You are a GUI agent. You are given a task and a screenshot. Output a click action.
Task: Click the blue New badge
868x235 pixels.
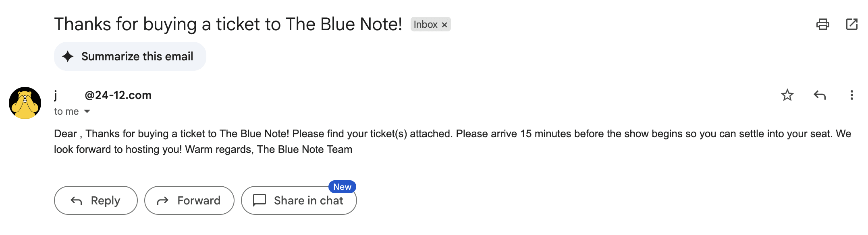tap(342, 187)
